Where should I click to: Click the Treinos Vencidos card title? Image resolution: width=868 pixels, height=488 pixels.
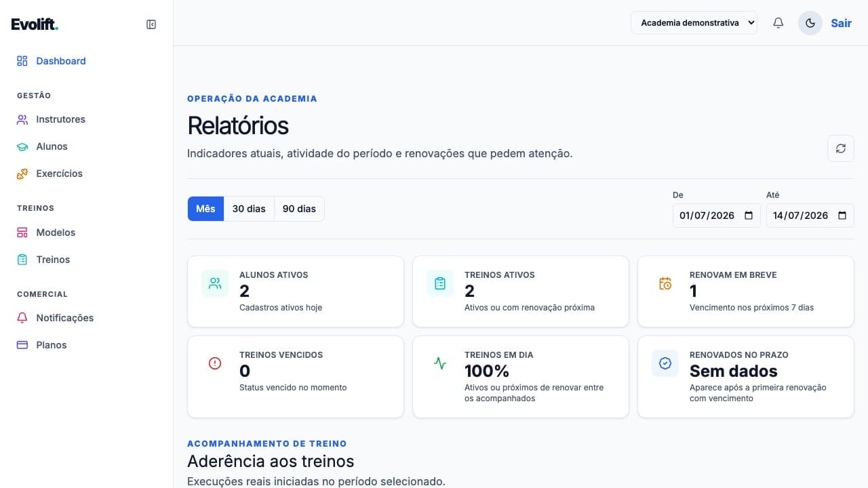[281, 355]
